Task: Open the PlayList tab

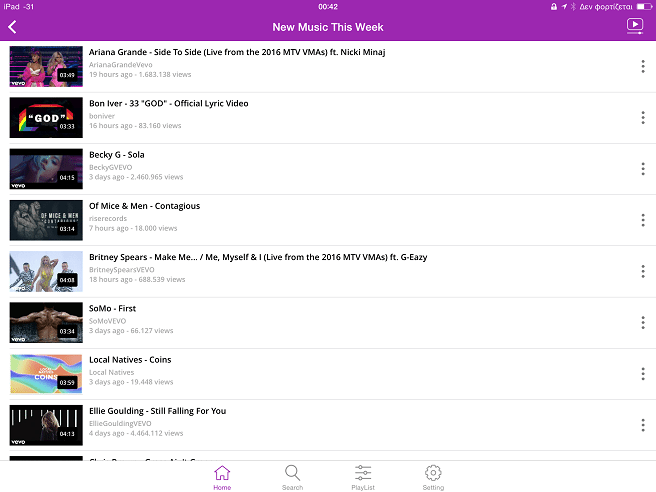Action: [363, 478]
